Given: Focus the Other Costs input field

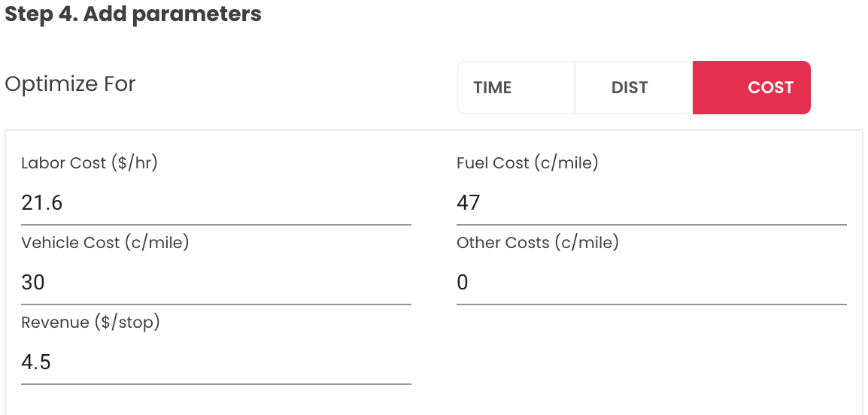Looking at the screenshot, I should tap(651, 283).
